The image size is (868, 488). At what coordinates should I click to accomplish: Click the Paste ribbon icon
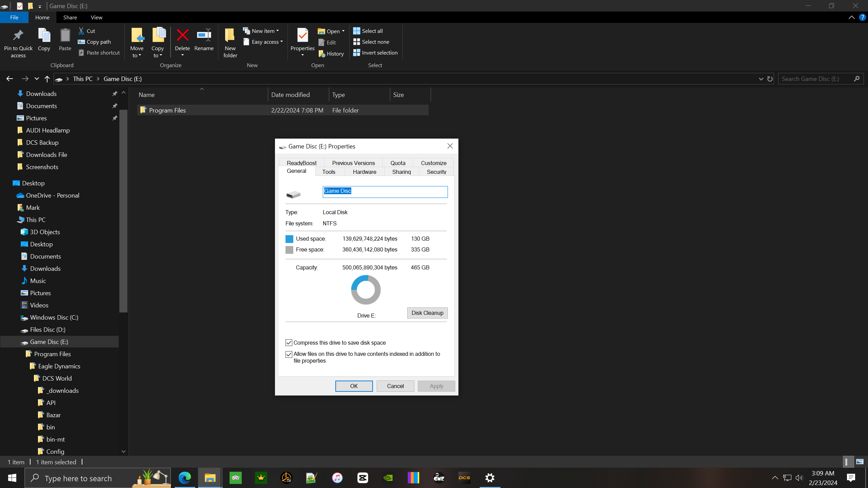tap(65, 35)
